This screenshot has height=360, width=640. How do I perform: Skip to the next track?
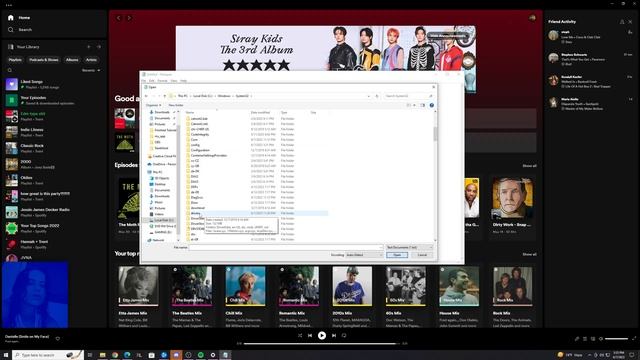pyautogui.click(x=334, y=336)
